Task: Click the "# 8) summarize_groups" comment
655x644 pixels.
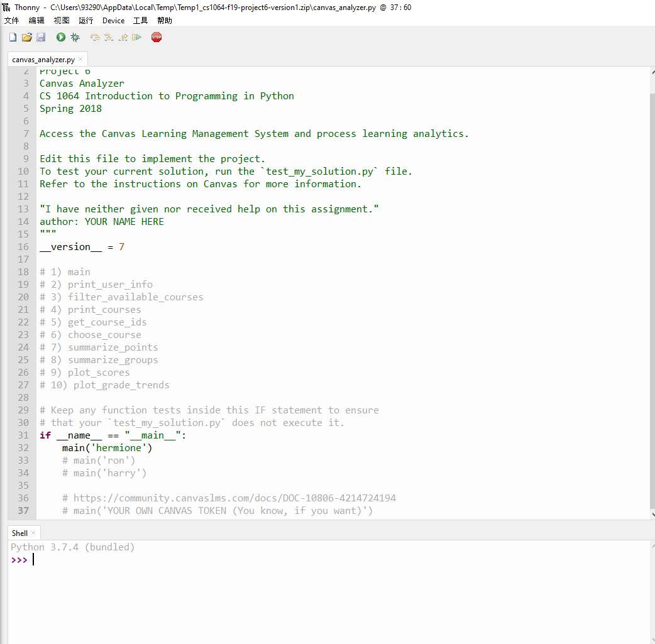Action: (99, 359)
